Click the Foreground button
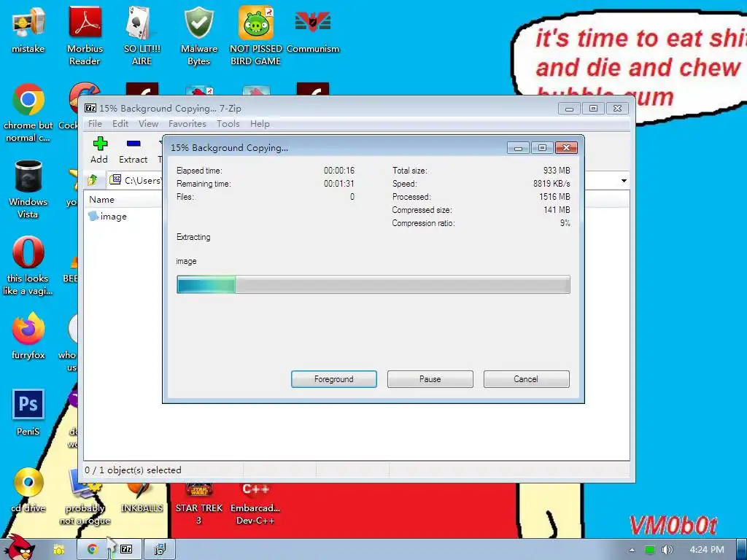The image size is (747, 560). [334, 379]
